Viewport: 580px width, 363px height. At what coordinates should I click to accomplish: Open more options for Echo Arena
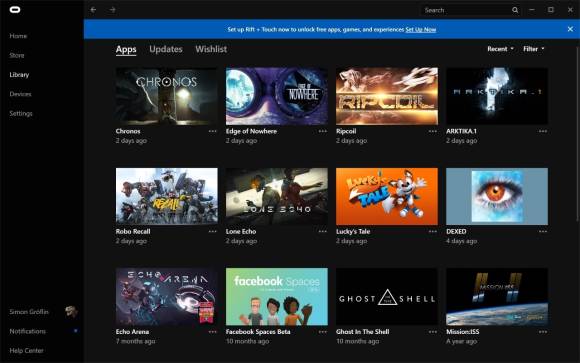coord(212,332)
